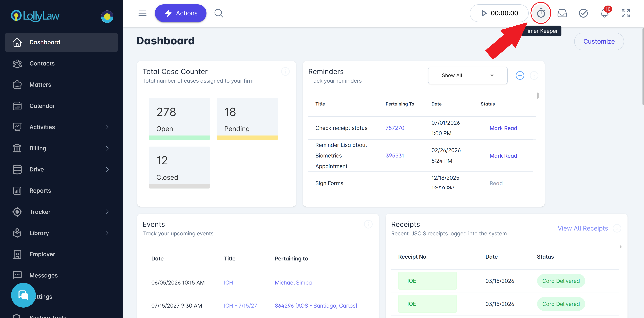Screen dimensions: 644x318
Task: Open the search magnifier icon
Action: 218,13
